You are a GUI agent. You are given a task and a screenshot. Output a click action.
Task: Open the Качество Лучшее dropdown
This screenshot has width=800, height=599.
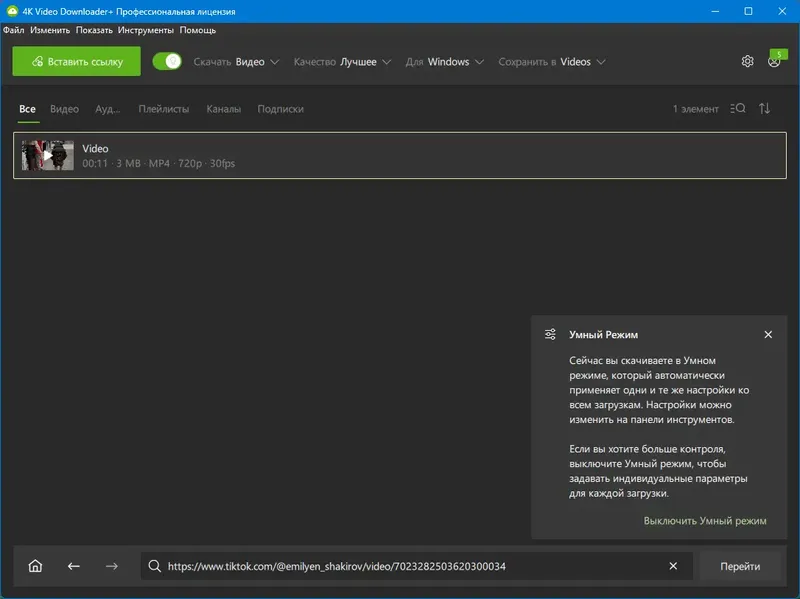(x=342, y=62)
